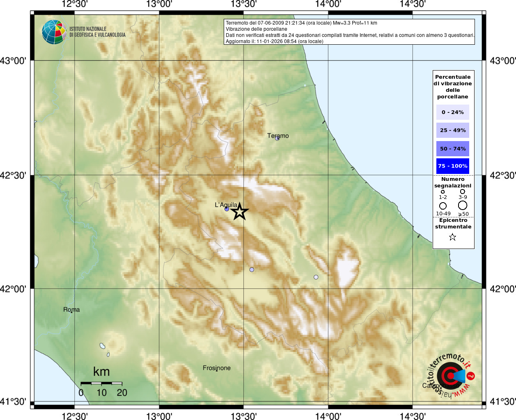The image size is (516, 420).
Task: Click the 43°00' label on the left axis
Action: pos(13,61)
